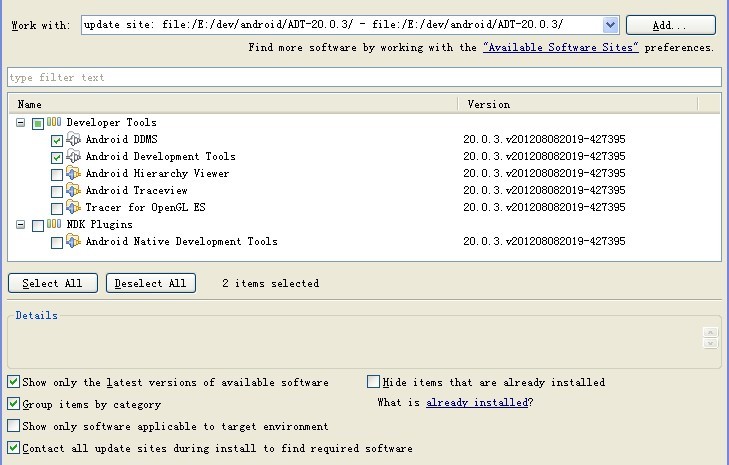Click the Details scroll up arrow
The image size is (729, 465).
pos(710,332)
